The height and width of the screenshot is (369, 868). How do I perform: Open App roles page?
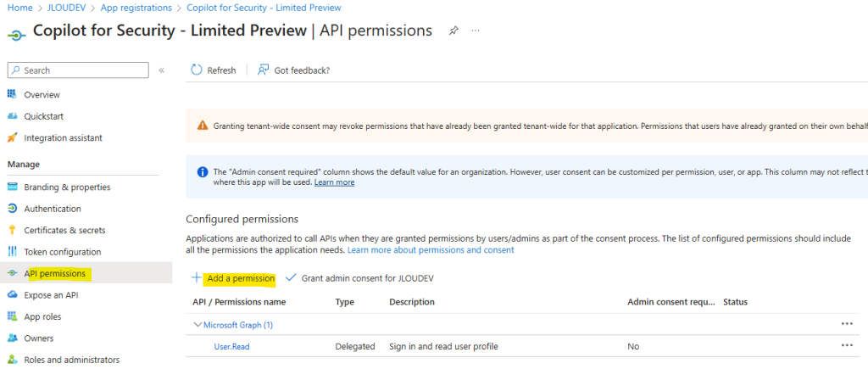(42, 317)
